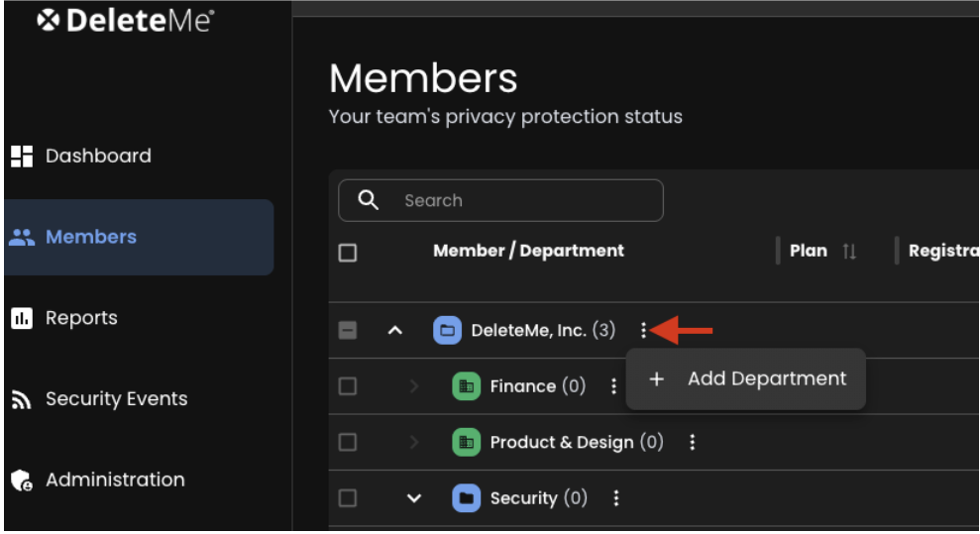This screenshot has height=534, width=980.
Task: Click the Reports bar chart icon
Action: (x=22, y=319)
